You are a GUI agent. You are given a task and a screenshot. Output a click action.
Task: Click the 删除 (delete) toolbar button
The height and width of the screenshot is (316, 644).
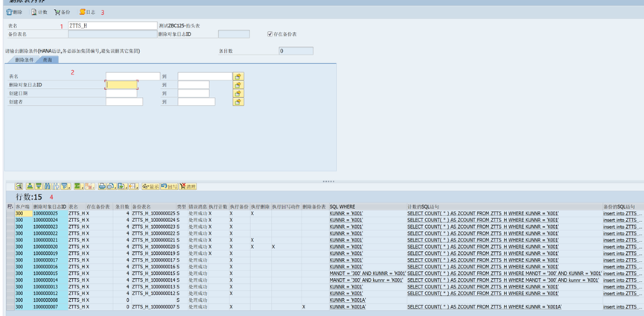(x=14, y=13)
